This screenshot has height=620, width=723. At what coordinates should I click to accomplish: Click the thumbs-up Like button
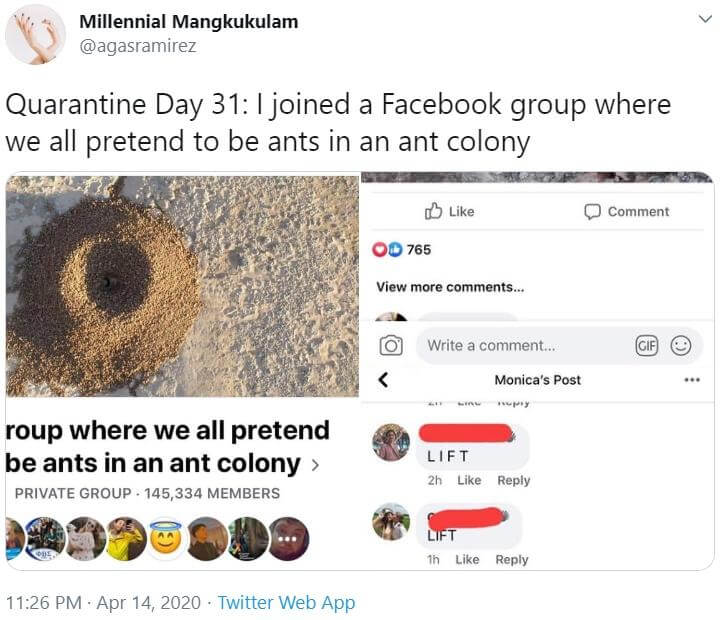tap(449, 211)
